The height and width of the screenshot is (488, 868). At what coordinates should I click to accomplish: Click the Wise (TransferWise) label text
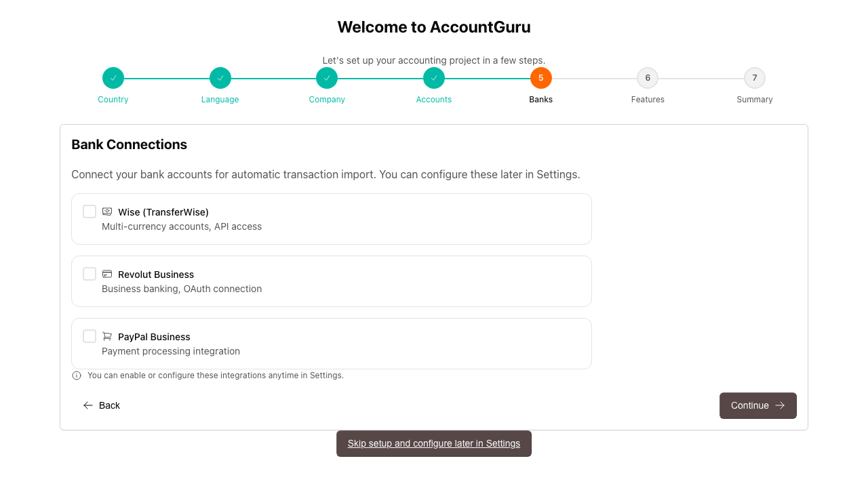[163, 212]
